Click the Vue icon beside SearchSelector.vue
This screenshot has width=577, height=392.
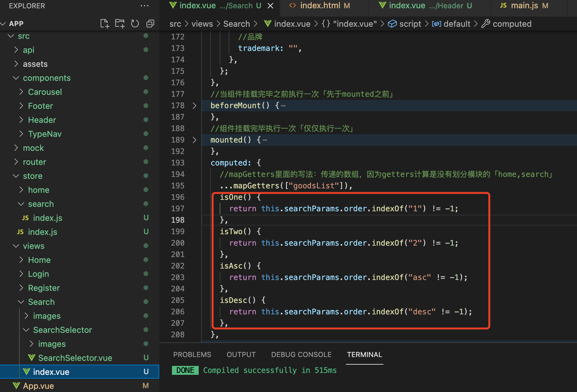[32, 358]
